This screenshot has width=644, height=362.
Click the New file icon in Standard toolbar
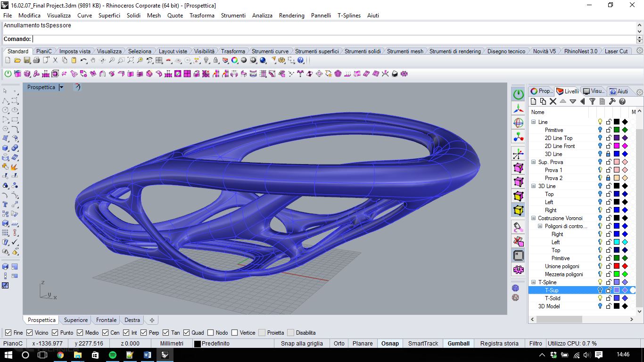click(x=8, y=60)
